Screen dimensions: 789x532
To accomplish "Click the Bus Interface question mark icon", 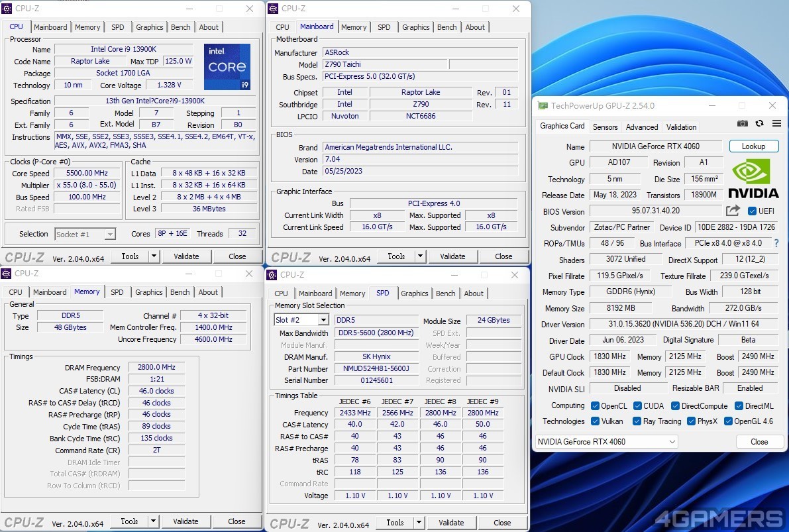I will [x=776, y=243].
